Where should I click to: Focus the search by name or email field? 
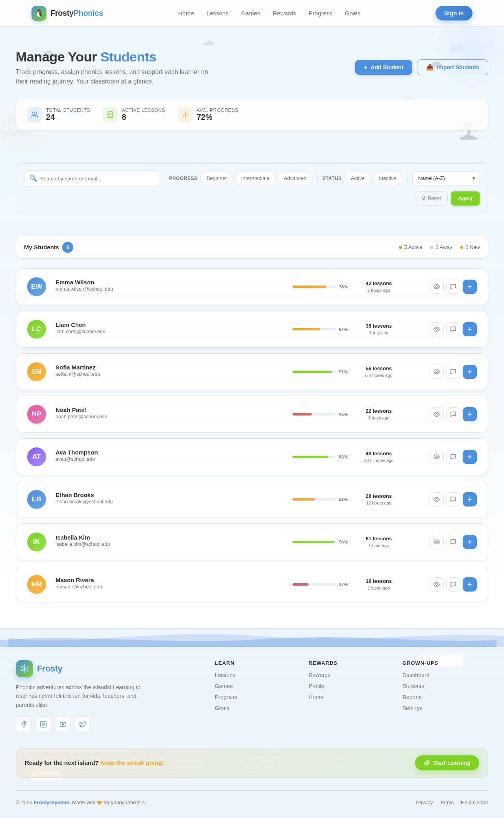point(91,178)
